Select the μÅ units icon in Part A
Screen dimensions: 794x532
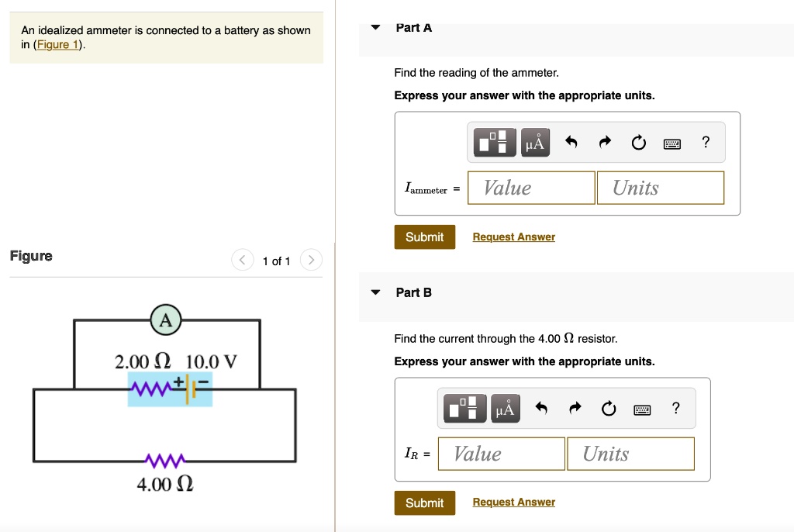coord(534,142)
